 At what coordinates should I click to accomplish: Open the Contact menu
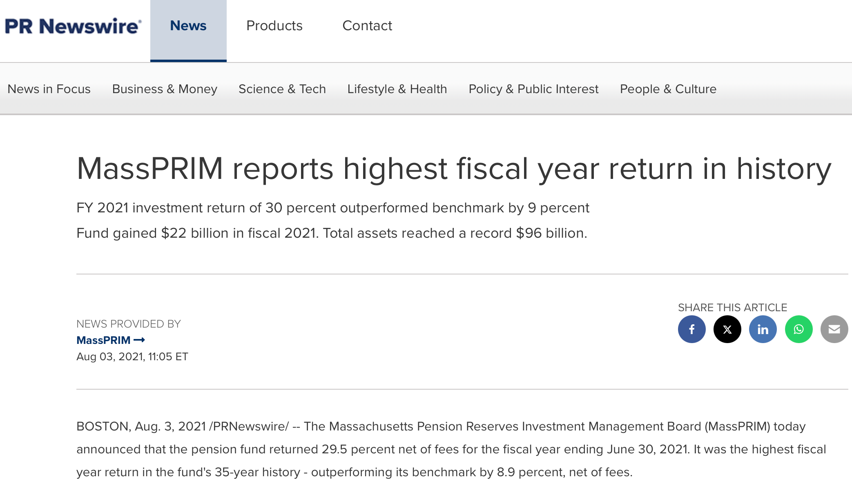[x=367, y=26]
